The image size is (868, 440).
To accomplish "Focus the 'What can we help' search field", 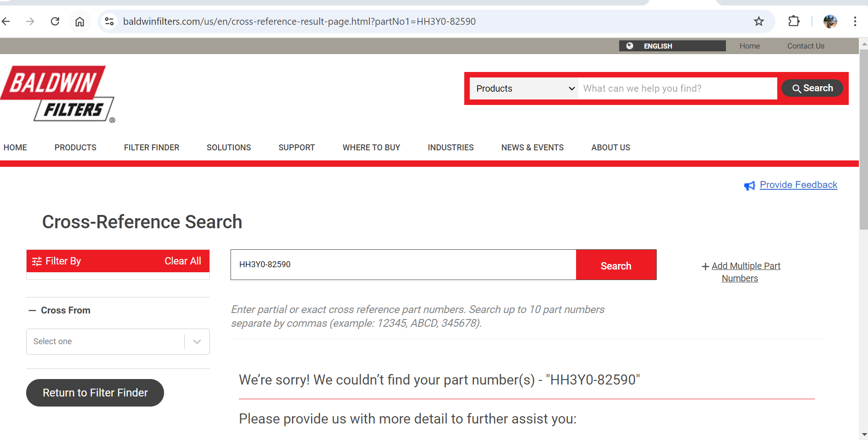I will (677, 88).
